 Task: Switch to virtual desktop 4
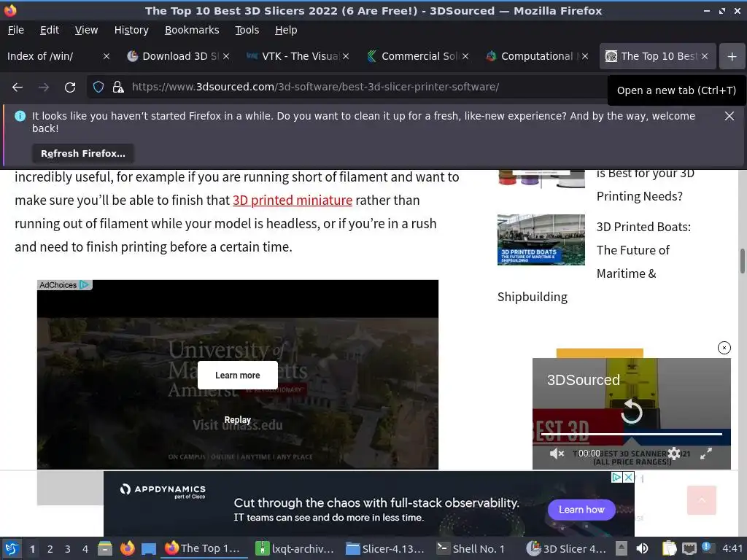coord(85,549)
